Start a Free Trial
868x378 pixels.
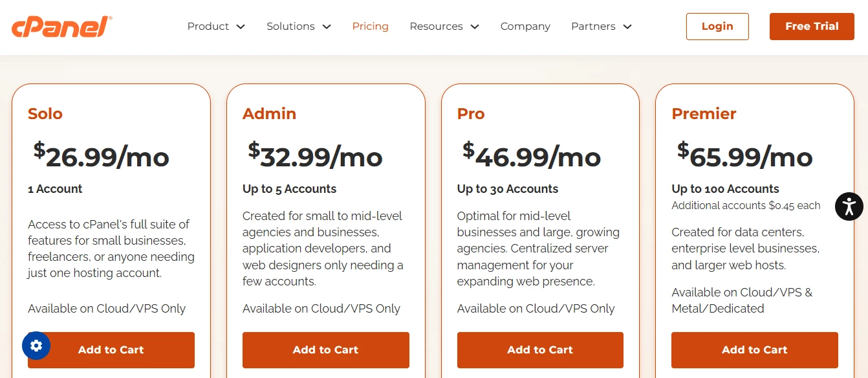[812, 27]
